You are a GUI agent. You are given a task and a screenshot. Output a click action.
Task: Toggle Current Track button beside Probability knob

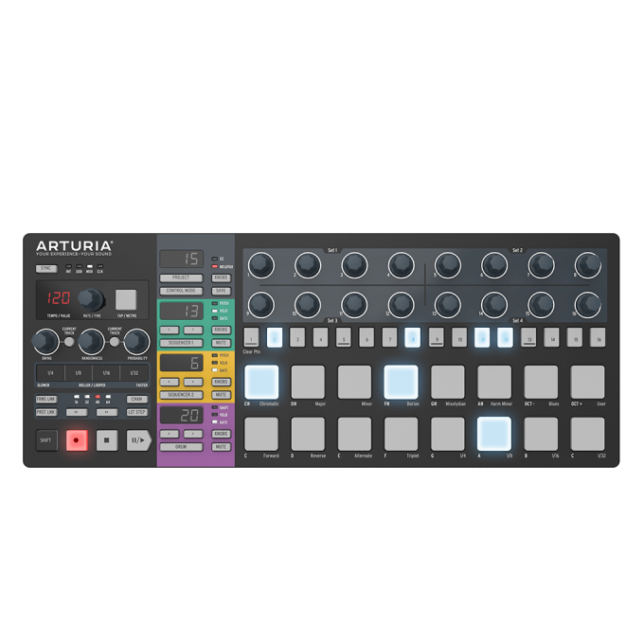point(115,341)
